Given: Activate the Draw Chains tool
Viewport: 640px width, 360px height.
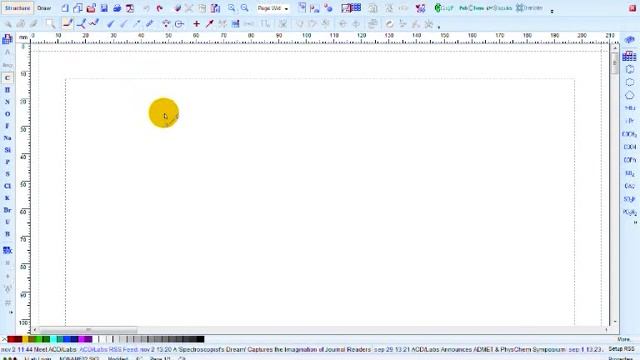Looking at the screenshot, I should click(94, 24).
